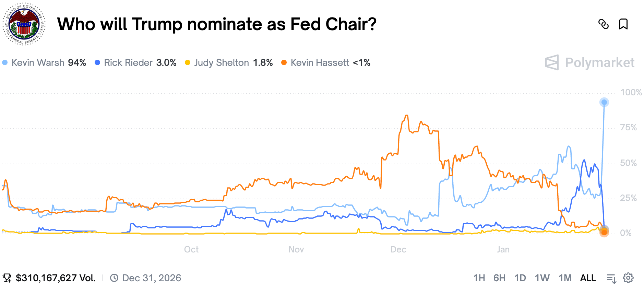
Task: Show the 1M time range
Action: (565, 278)
